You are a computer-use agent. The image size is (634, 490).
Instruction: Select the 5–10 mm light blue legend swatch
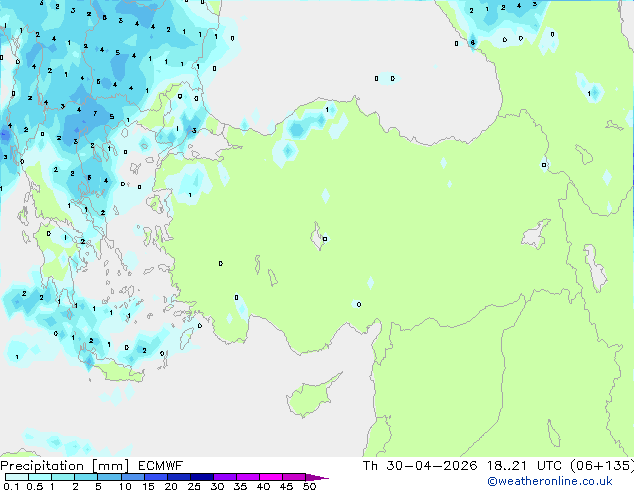pyautogui.click(x=109, y=477)
